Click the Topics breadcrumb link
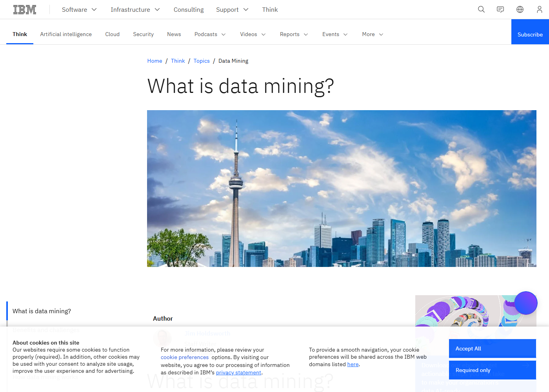 (202, 61)
